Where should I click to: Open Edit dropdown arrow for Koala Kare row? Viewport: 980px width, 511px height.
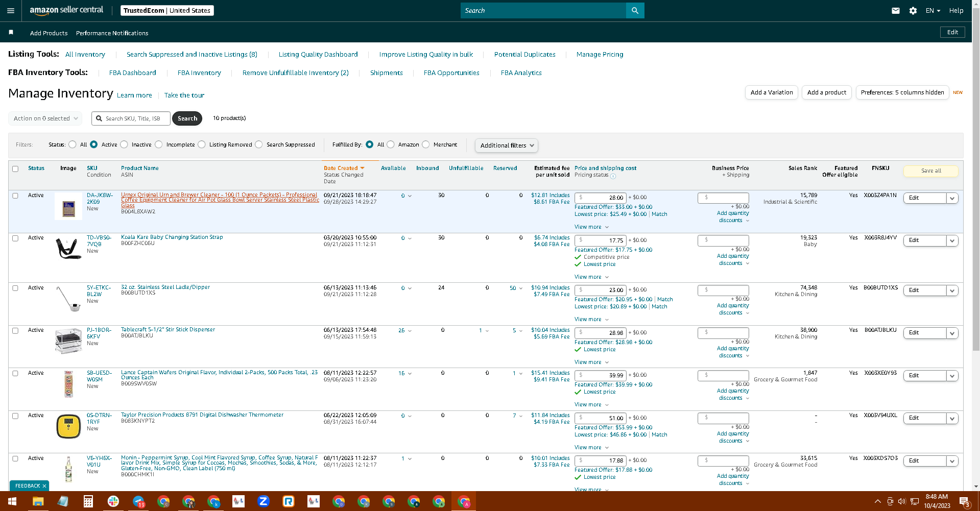tap(952, 240)
